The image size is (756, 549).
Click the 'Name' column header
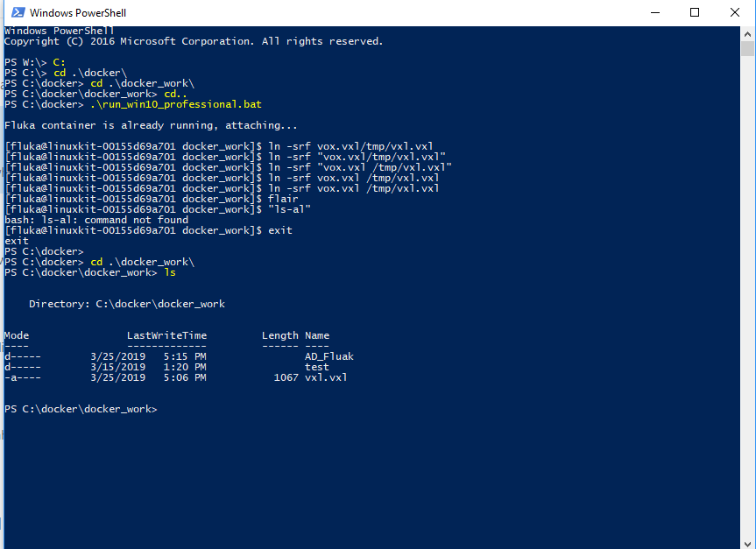pyautogui.click(x=317, y=335)
